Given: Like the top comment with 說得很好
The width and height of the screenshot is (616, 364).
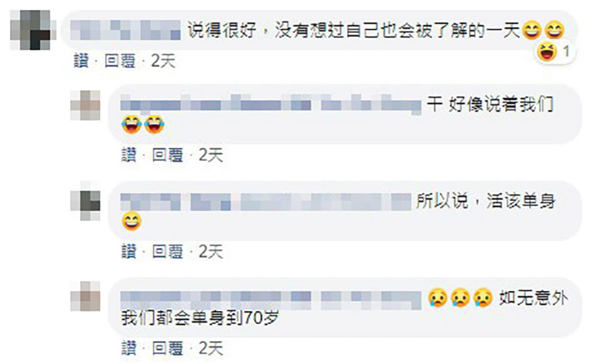Looking at the screenshot, I should pyautogui.click(x=82, y=61).
